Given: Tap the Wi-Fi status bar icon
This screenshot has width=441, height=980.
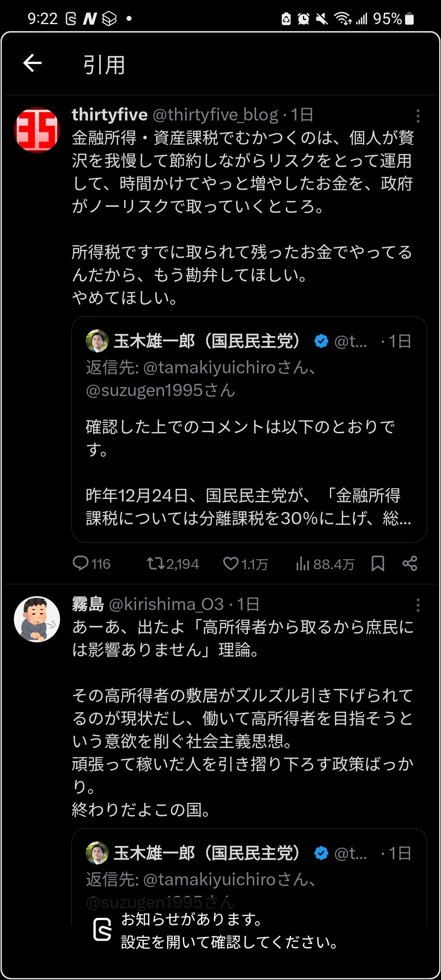Looking at the screenshot, I should (343, 18).
